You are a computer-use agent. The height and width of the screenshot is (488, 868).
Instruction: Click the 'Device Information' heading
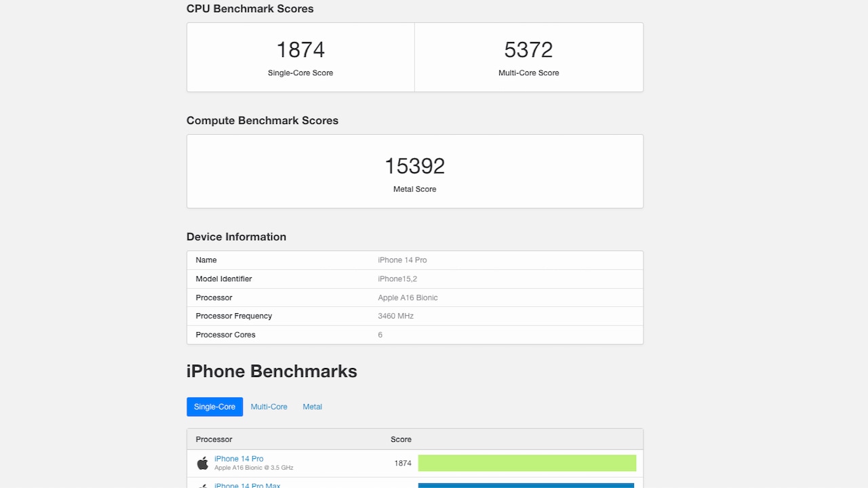[236, 237]
